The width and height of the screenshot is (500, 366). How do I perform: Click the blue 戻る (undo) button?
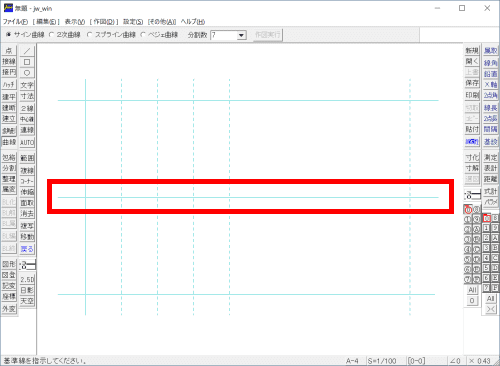point(27,249)
